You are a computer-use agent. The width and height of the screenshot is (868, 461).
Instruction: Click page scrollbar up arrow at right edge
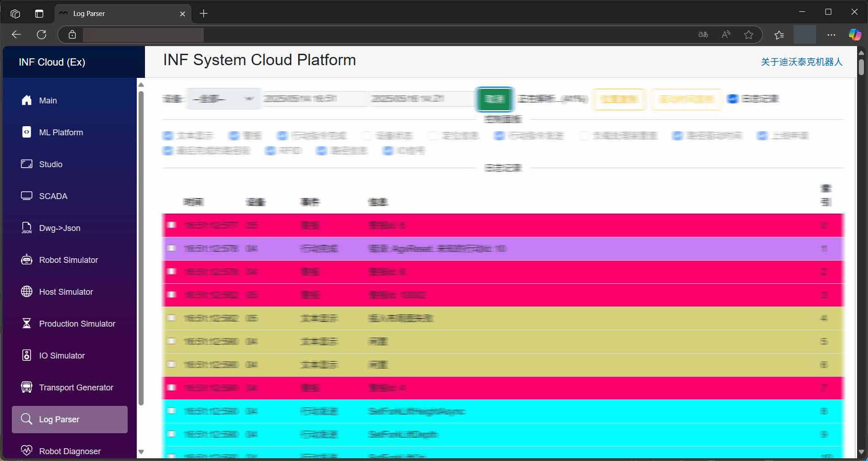tap(861, 53)
